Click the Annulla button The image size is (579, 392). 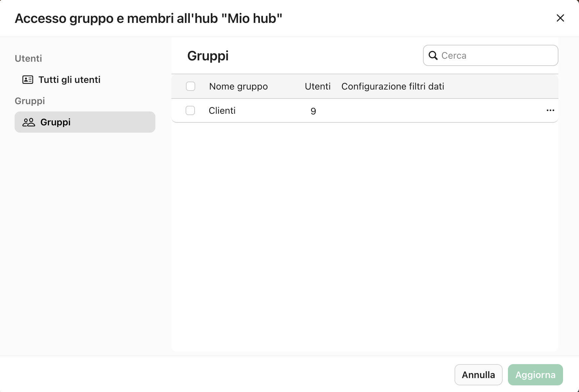click(x=478, y=374)
